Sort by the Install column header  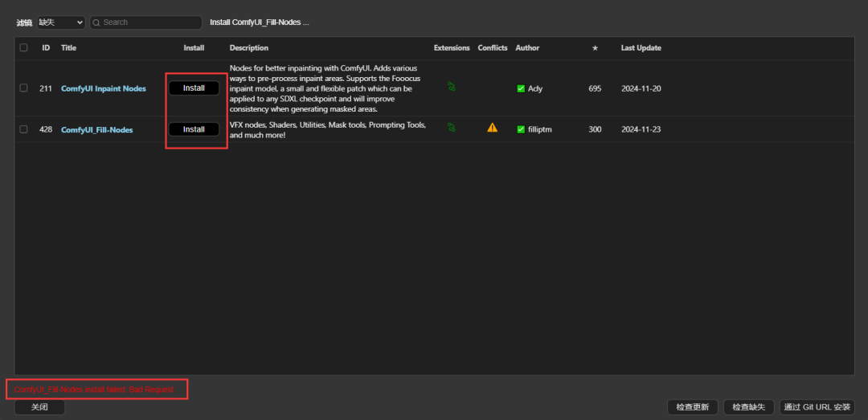(194, 48)
